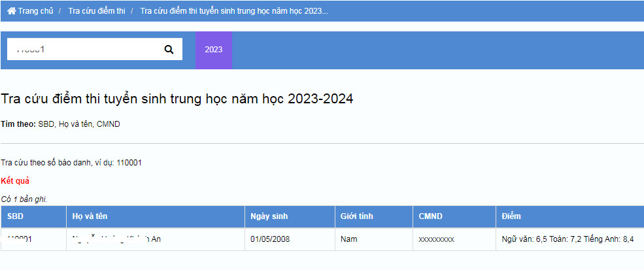Click the SBD column header

(x=34, y=216)
